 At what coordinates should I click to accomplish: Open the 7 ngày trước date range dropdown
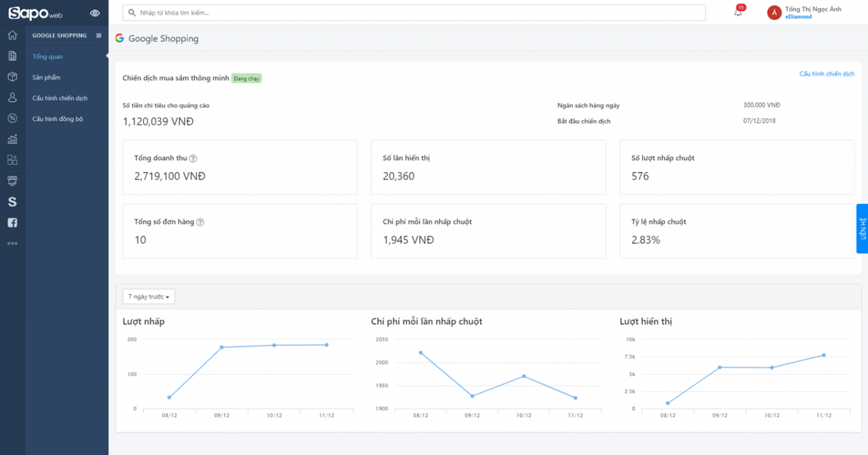tap(149, 296)
